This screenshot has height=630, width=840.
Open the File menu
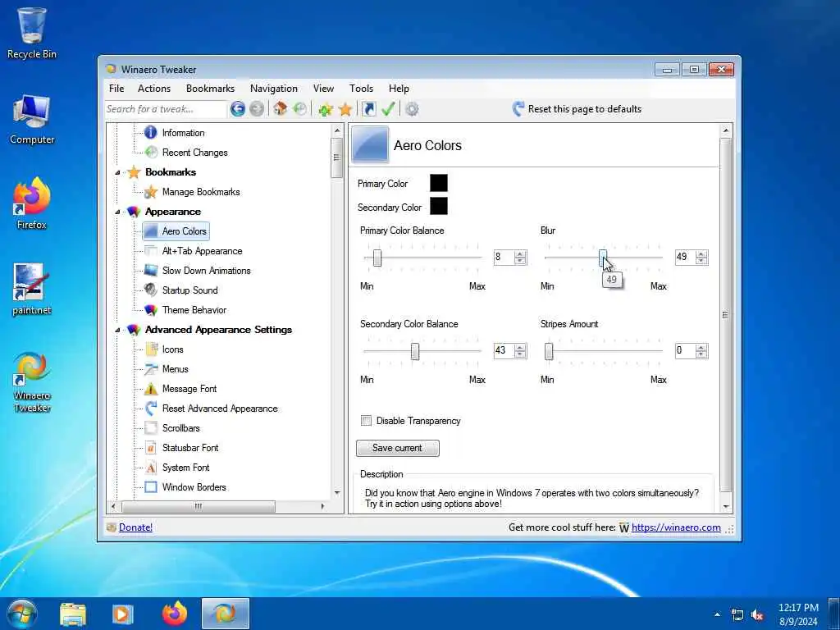pyautogui.click(x=116, y=89)
